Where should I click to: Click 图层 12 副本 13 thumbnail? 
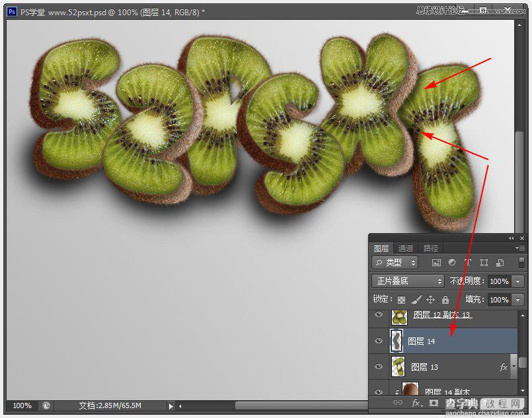[400, 318]
